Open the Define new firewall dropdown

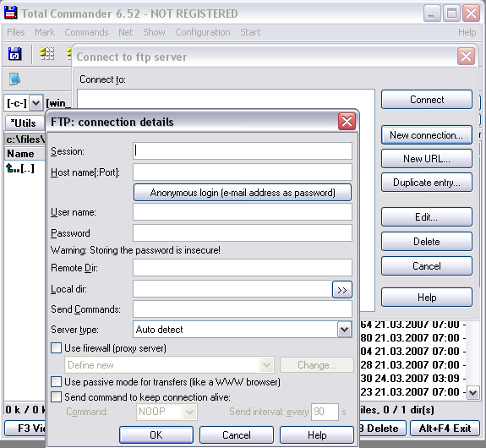pyautogui.click(x=266, y=365)
